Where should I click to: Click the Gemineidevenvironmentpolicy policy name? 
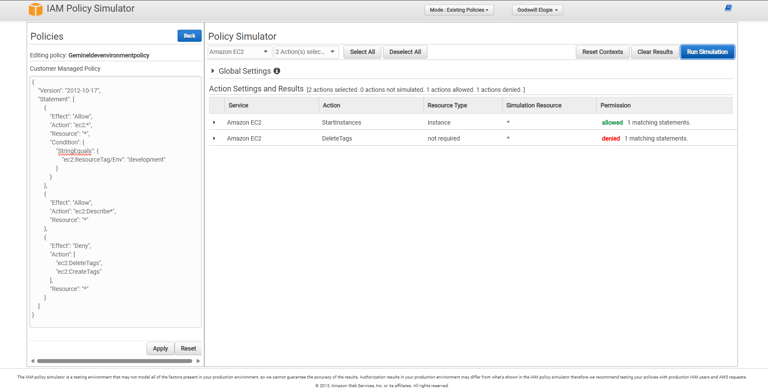click(x=109, y=55)
